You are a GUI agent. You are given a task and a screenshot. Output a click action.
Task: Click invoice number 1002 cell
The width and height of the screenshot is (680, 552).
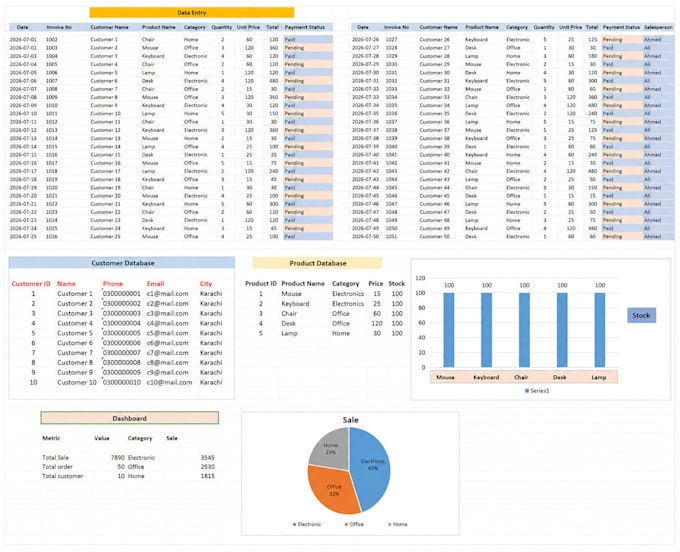pos(52,39)
